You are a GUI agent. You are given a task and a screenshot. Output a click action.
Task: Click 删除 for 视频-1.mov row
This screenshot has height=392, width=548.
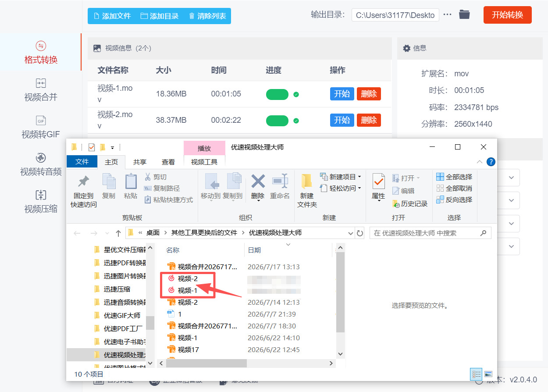[369, 94]
